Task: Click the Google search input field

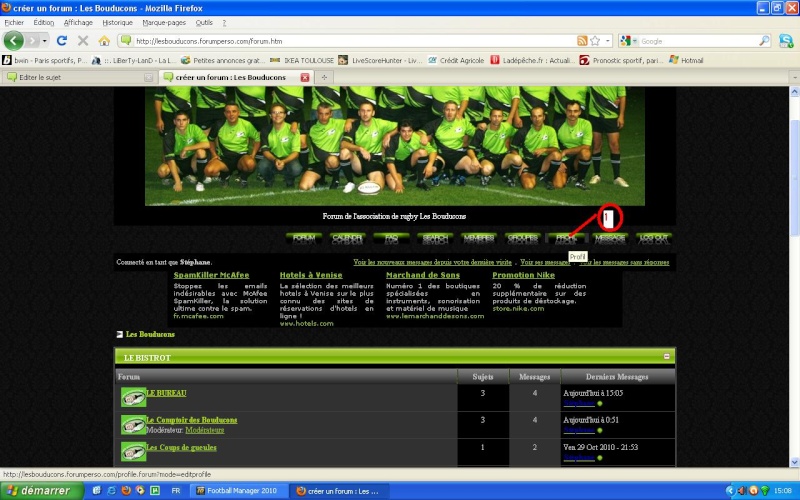Action: (697, 41)
